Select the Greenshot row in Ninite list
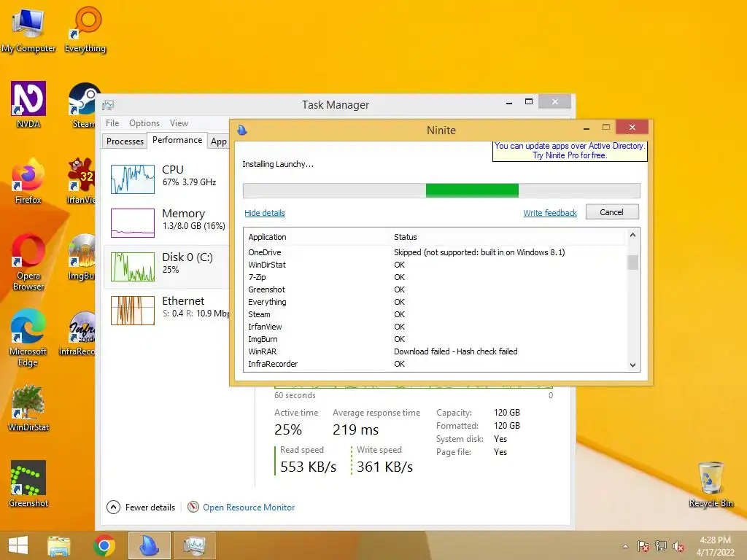The image size is (747, 560). pos(436,289)
